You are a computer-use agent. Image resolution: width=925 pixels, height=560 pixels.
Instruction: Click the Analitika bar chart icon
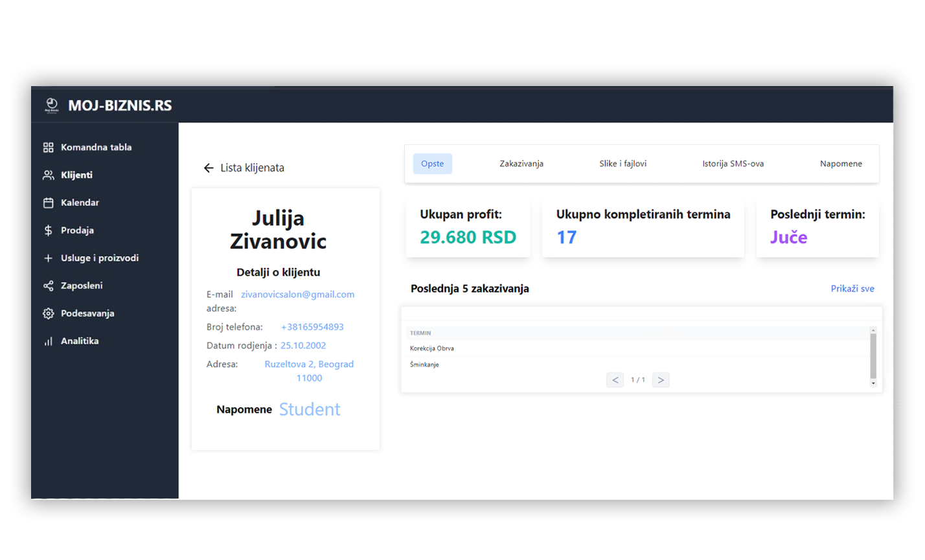(49, 341)
